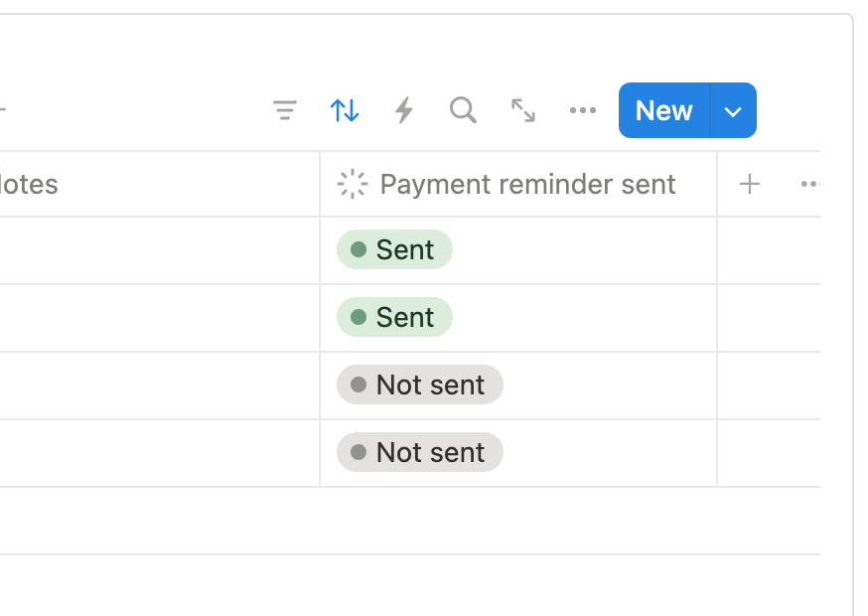Click the blank new-row area below the table

click(409, 521)
